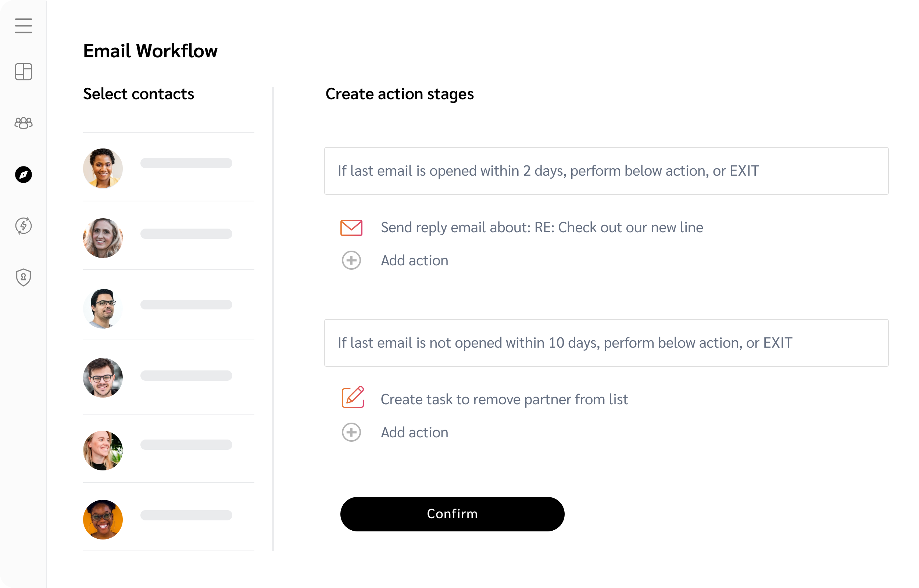Click the security/lock shield icon

pos(24,277)
